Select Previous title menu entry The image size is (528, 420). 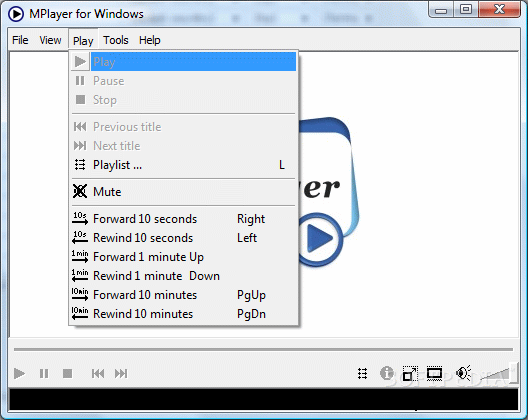click(184, 127)
